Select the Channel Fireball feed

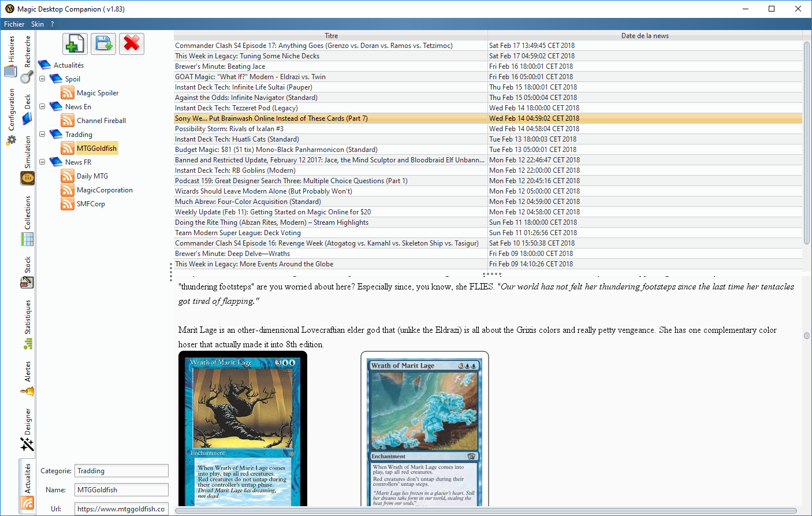pyautogui.click(x=101, y=121)
